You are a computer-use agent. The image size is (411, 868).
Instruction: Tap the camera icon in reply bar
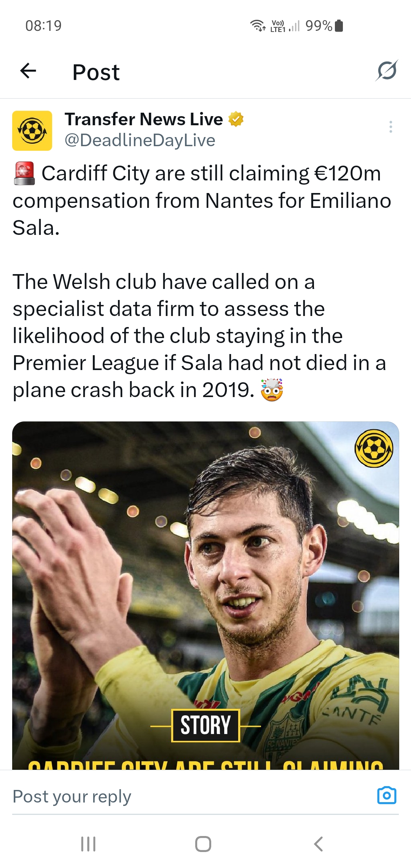[386, 795]
